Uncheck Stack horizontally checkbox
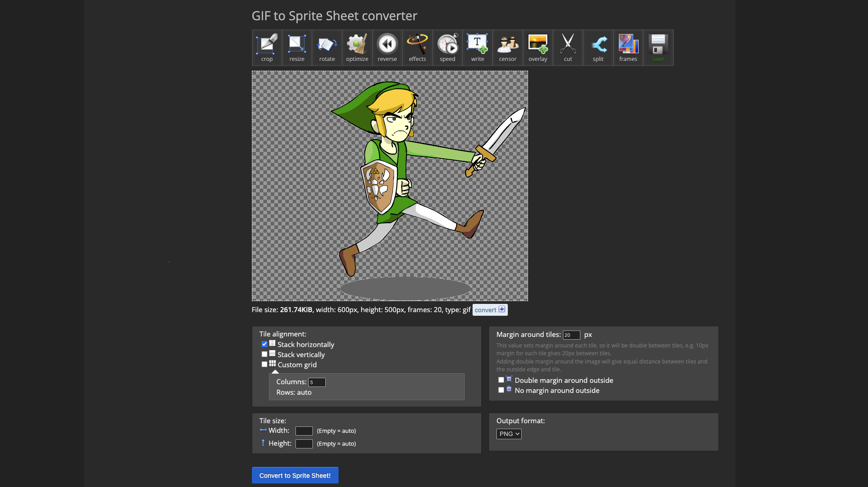868x487 pixels. pos(264,344)
